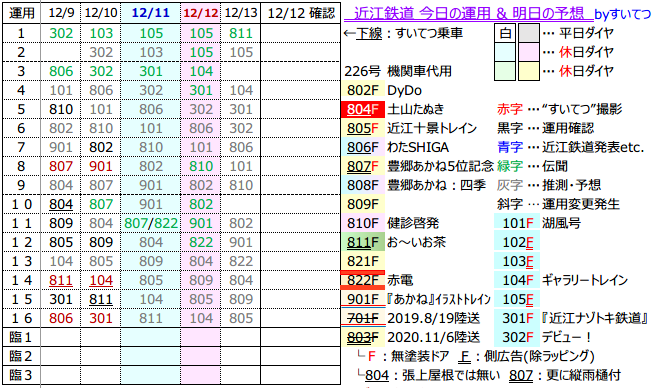The height and width of the screenshot is (388, 656).
Task: Click the red 12/12 column header
Action: [x=201, y=13]
